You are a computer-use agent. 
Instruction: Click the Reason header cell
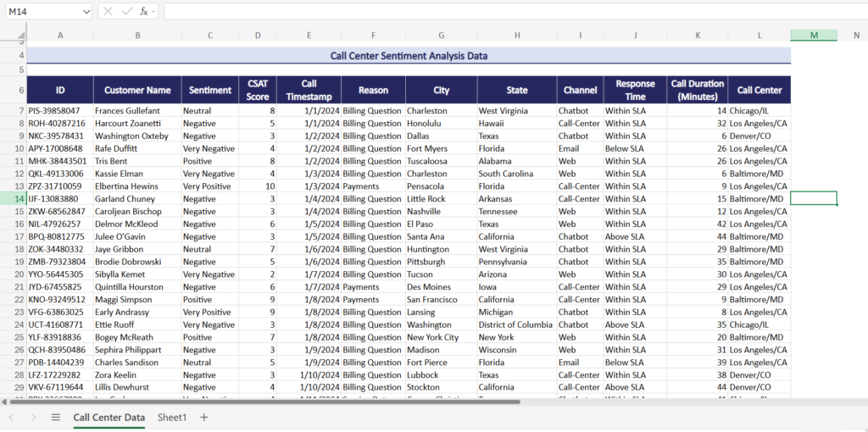pyautogui.click(x=373, y=90)
